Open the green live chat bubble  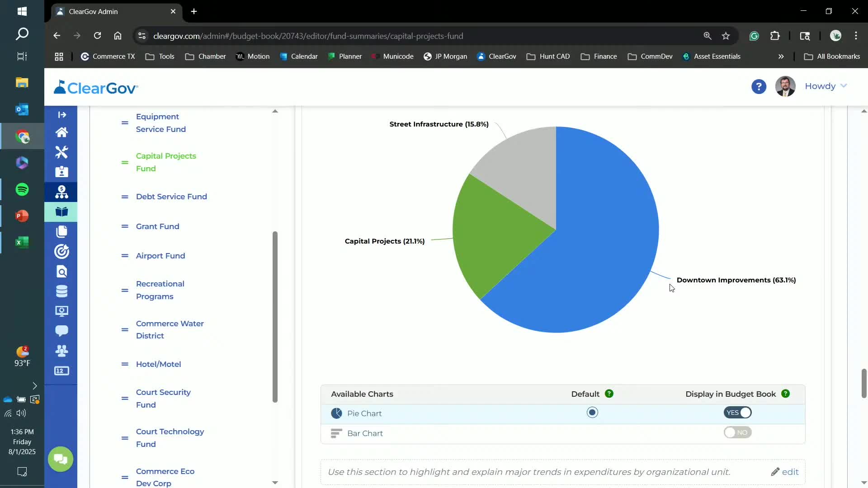tap(61, 459)
